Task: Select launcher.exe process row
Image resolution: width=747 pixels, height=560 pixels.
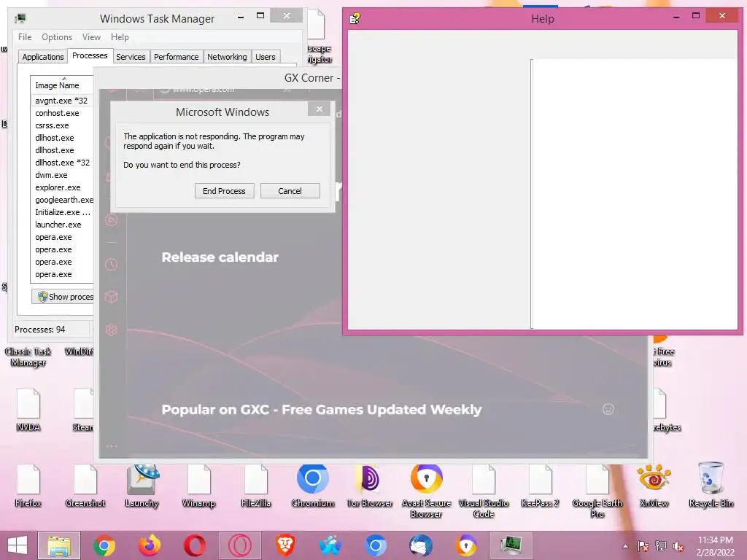Action: (x=62, y=225)
